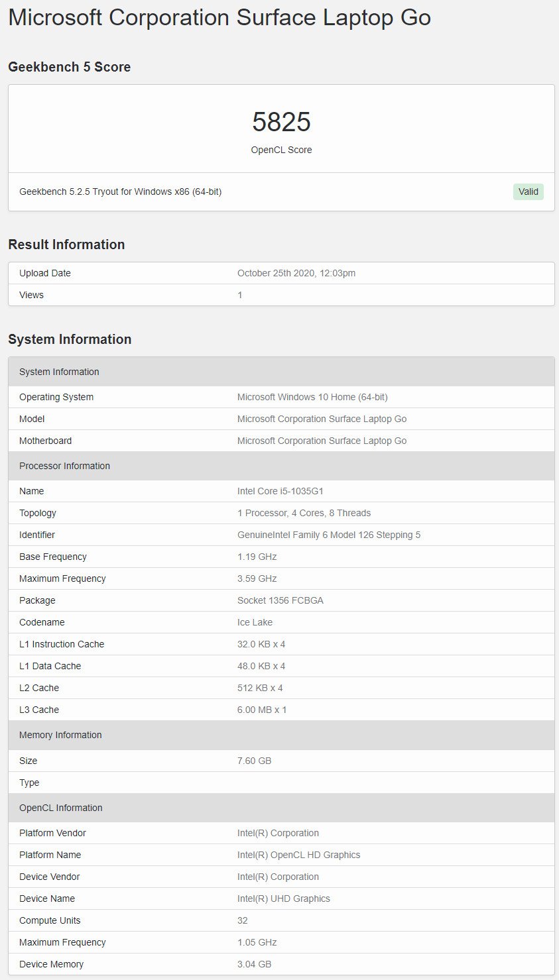Click the Base Frequency label

(53, 557)
